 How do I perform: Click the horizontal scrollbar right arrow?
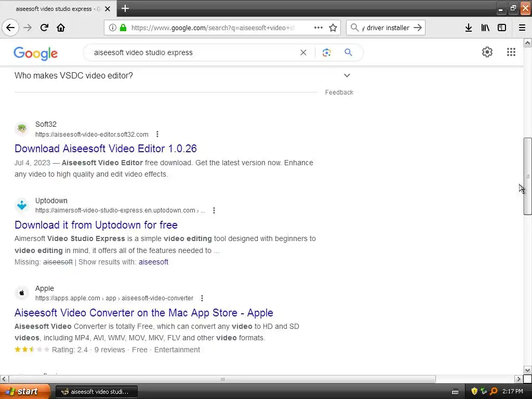pyautogui.click(x=518, y=379)
